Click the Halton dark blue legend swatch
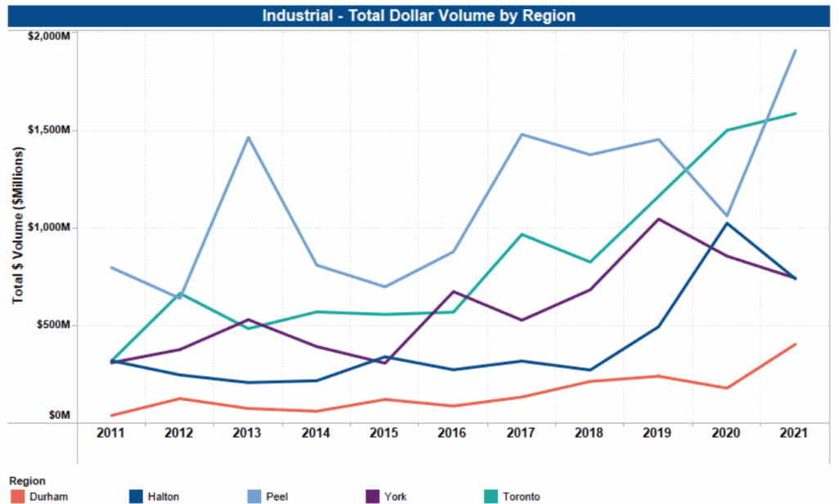The image size is (838, 504). click(x=136, y=497)
